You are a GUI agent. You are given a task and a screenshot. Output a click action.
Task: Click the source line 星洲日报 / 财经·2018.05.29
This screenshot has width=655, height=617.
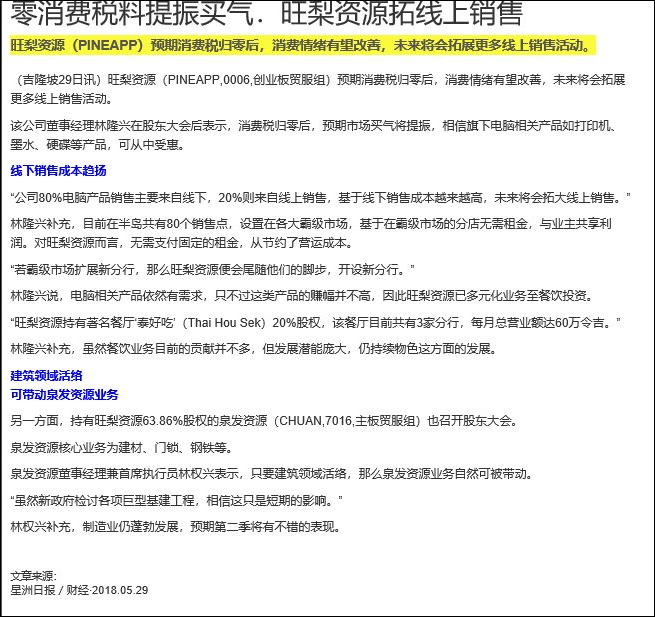(79, 590)
